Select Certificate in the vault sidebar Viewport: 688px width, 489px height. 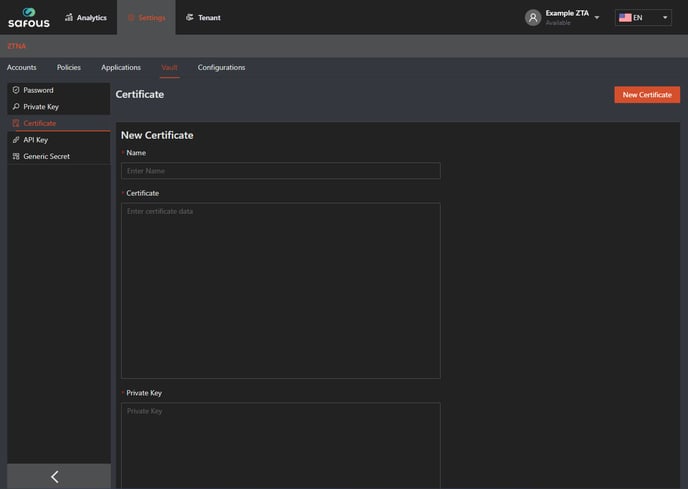point(40,123)
